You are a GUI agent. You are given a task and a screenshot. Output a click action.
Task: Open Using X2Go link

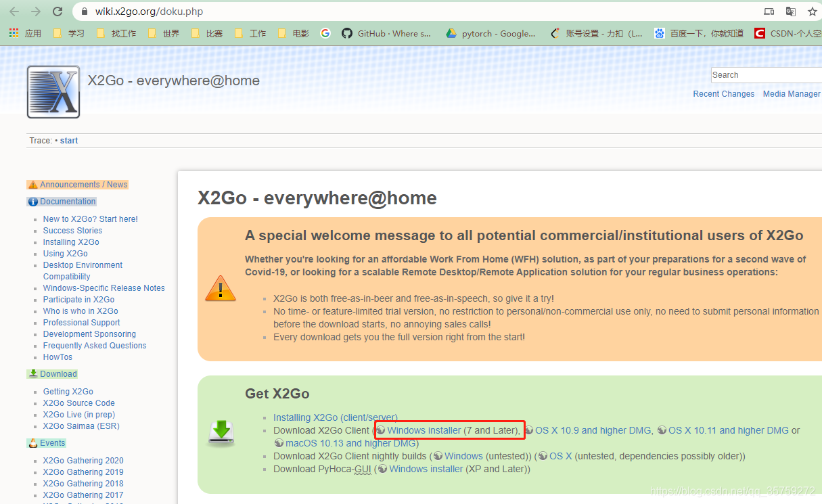66,254
